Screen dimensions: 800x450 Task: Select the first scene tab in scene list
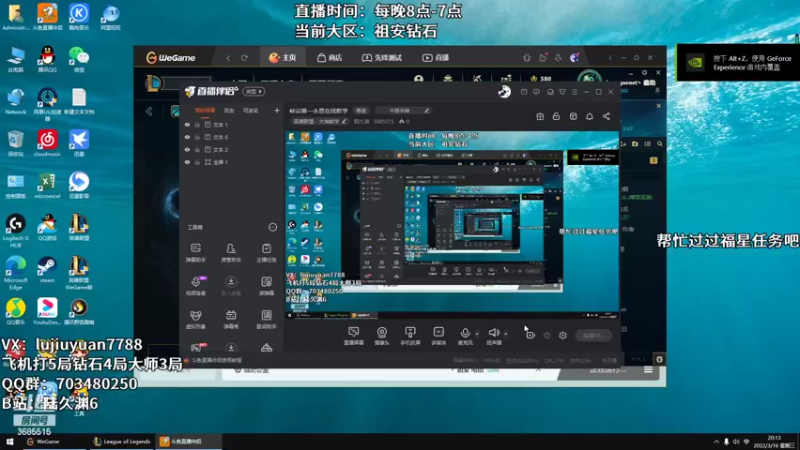coord(205,110)
